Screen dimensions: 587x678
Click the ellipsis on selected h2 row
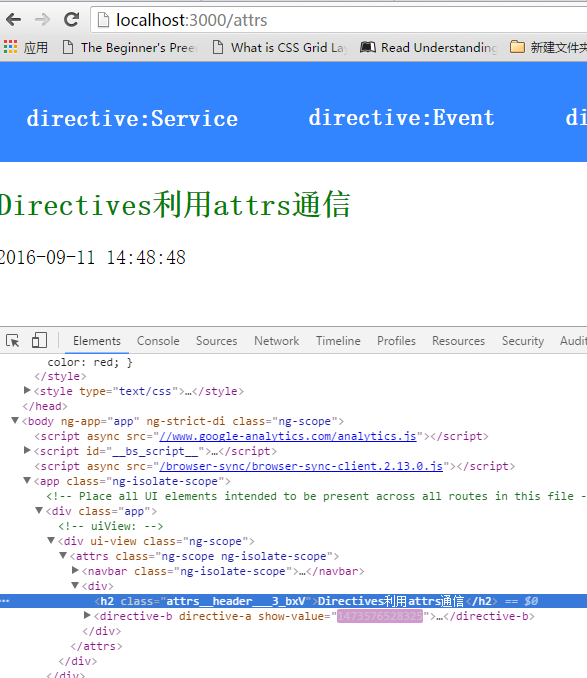(5, 601)
